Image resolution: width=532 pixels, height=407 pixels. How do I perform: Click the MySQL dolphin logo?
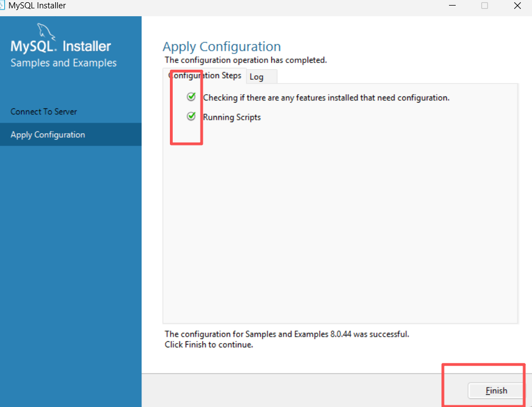46,32
